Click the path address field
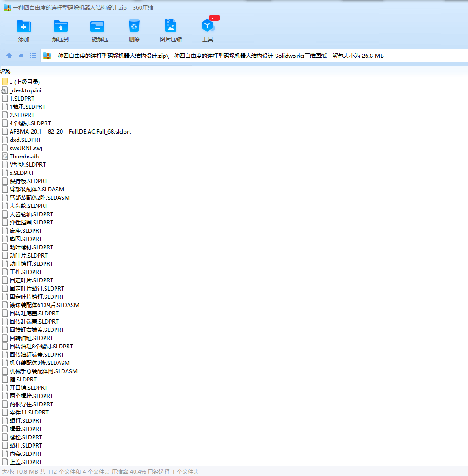This screenshot has height=476, width=468. pyautogui.click(x=254, y=56)
